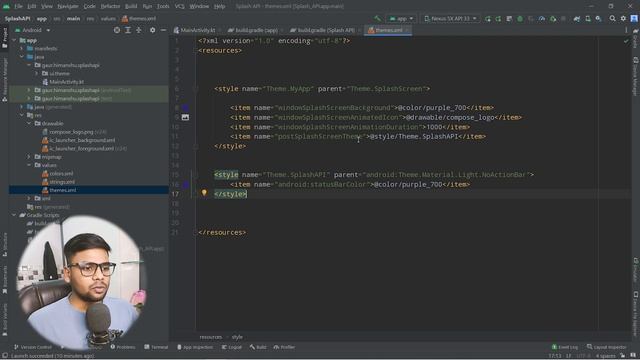
Task: Expand the manifests folder
Action: point(22,49)
